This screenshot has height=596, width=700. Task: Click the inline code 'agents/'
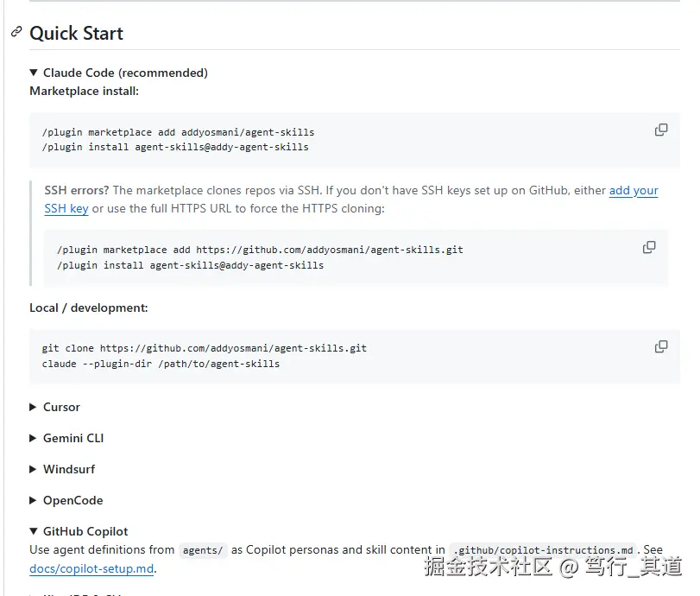pyautogui.click(x=203, y=550)
